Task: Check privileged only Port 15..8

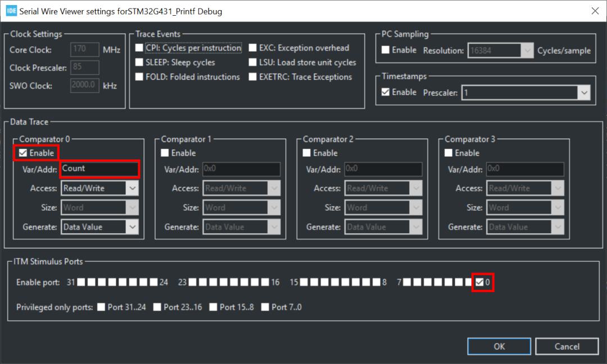Action: (x=214, y=307)
